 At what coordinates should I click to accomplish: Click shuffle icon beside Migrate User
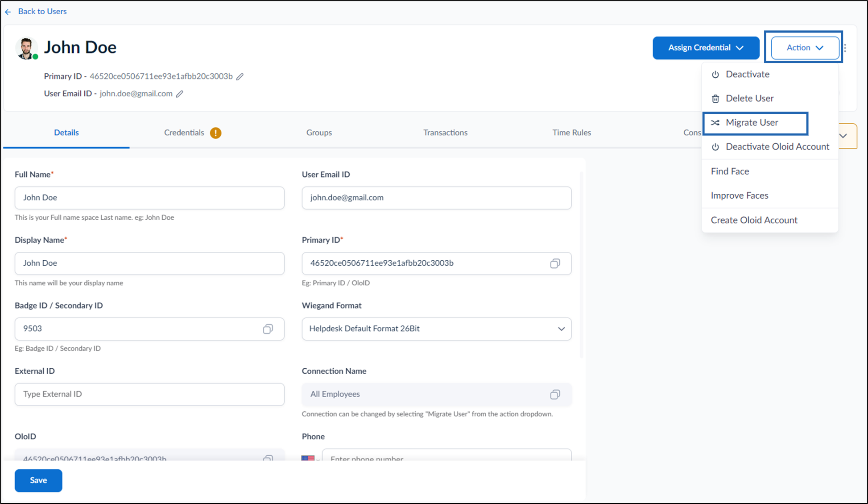(715, 123)
